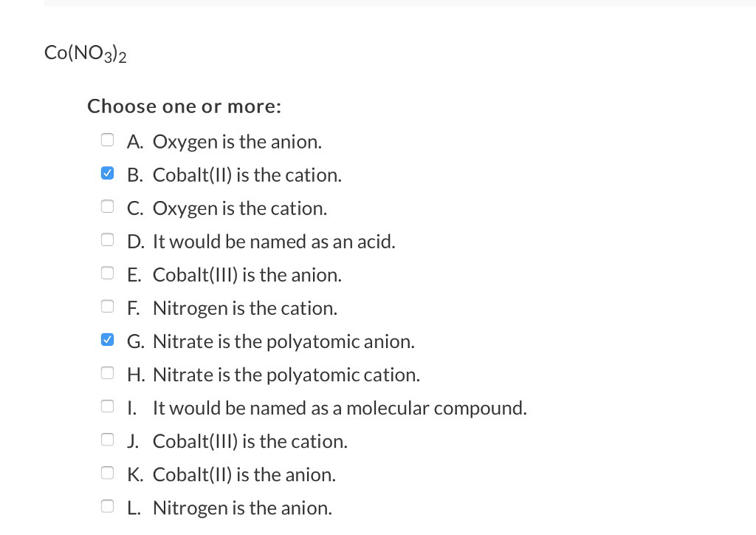Click the Choose one or more heading
This screenshot has height=535, width=756.
point(184,106)
